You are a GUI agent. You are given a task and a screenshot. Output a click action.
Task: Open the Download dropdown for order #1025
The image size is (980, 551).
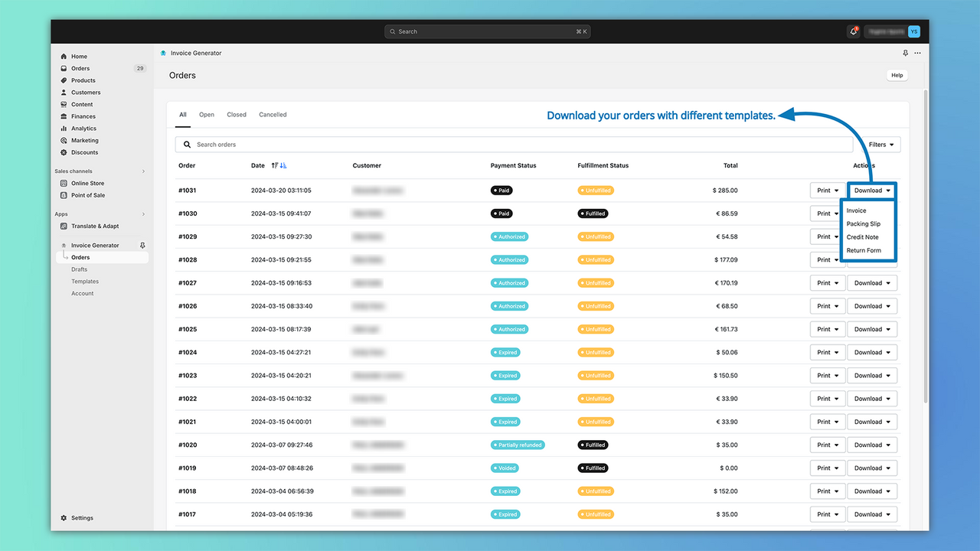872,329
